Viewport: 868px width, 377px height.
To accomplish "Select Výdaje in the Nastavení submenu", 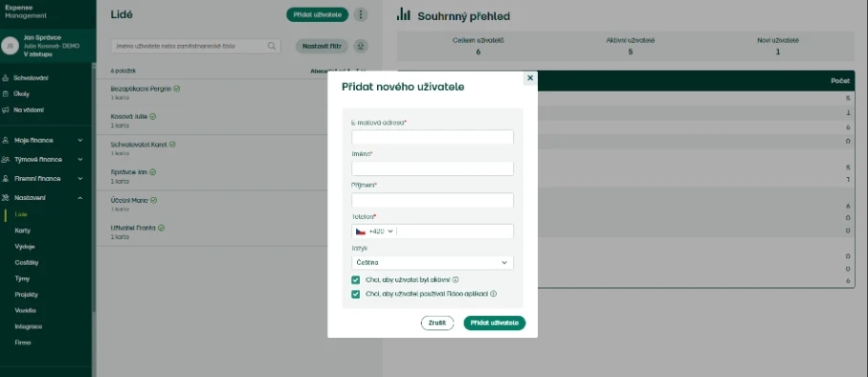I will [25, 246].
